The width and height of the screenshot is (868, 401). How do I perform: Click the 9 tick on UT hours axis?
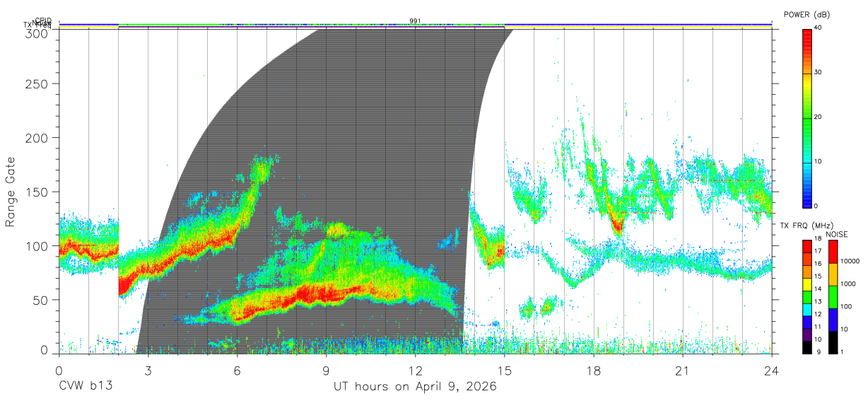(326, 370)
